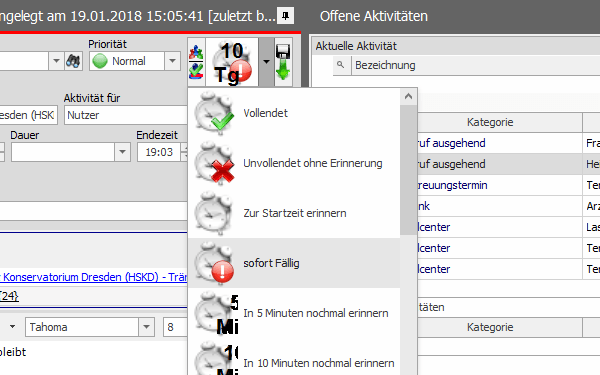Click the Aktuelle Aktivität header
This screenshot has width=600, height=375.
point(356,46)
